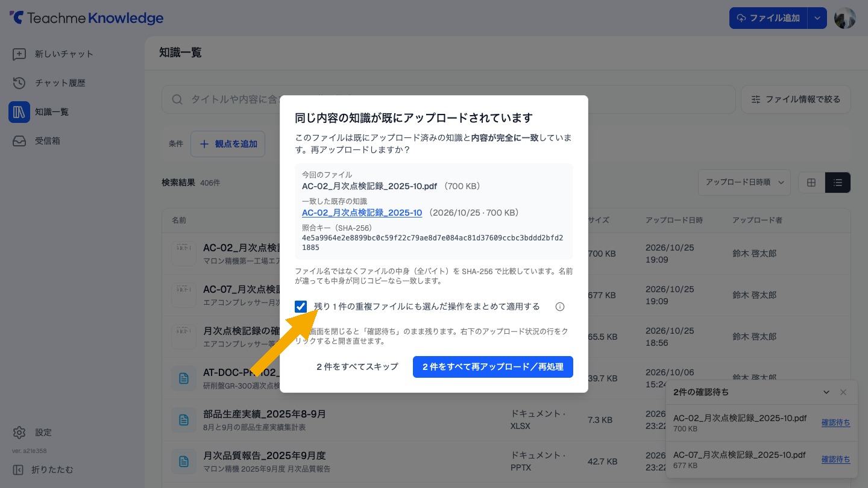Close the 2件の確認待ち upload panel
868x488 pixels.
pos(843,392)
